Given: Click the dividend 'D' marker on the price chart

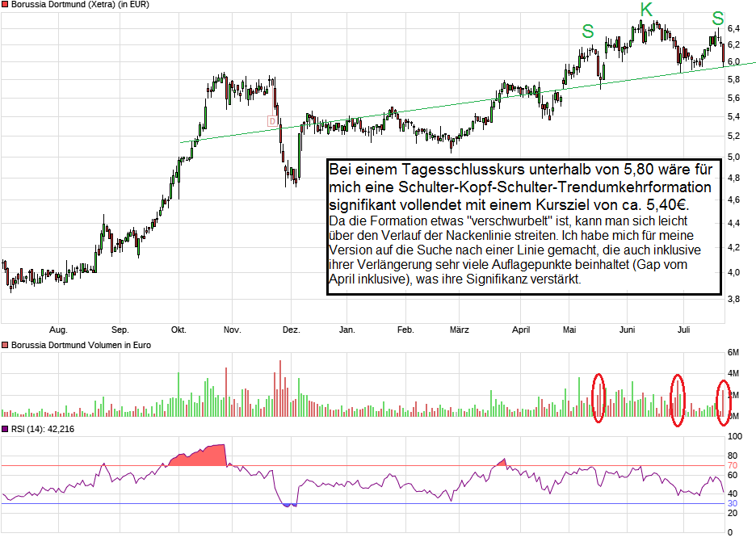Looking at the screenshot, I should pos(272,121).
